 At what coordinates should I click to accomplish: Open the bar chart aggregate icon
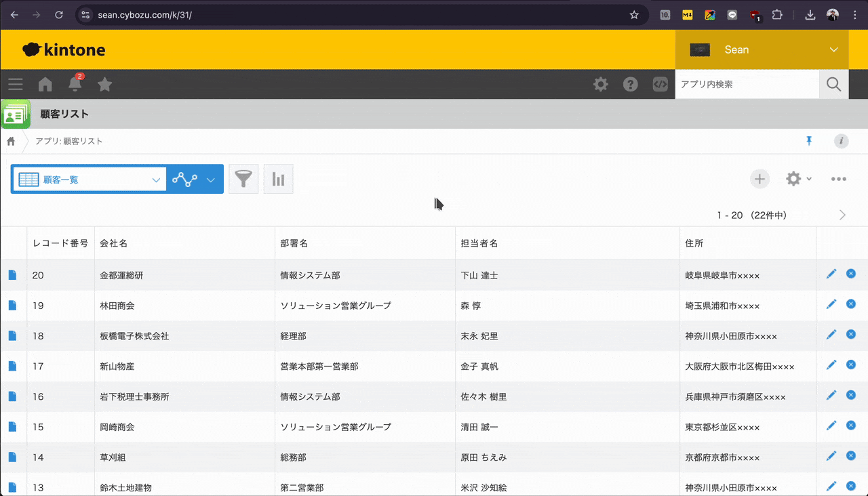[278, 180]
